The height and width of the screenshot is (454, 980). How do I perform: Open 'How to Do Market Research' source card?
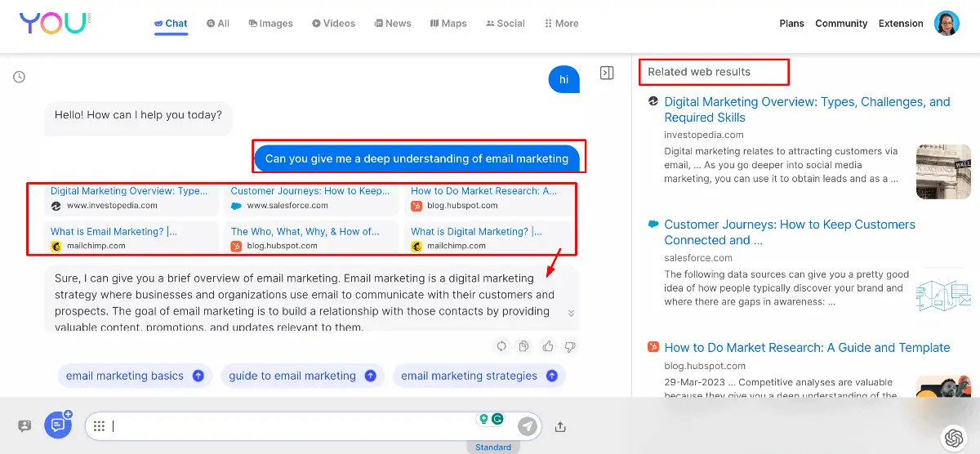492,198
